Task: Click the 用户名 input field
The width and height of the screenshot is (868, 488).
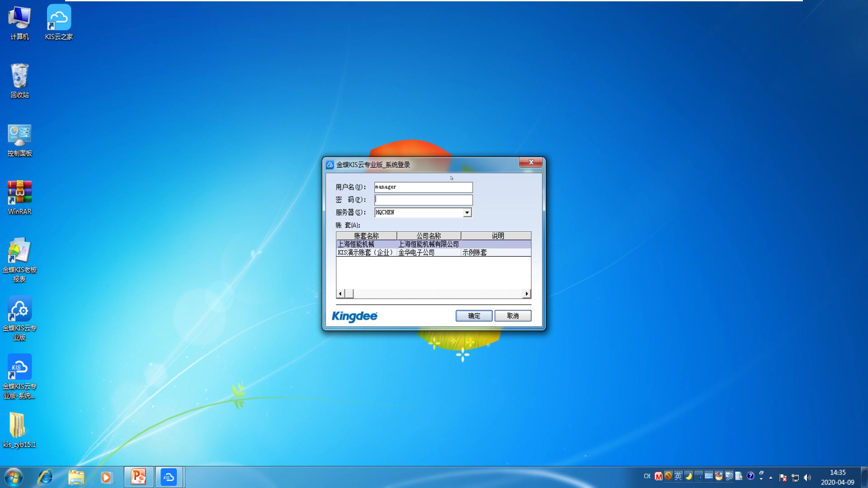Action: coord(423,187)
